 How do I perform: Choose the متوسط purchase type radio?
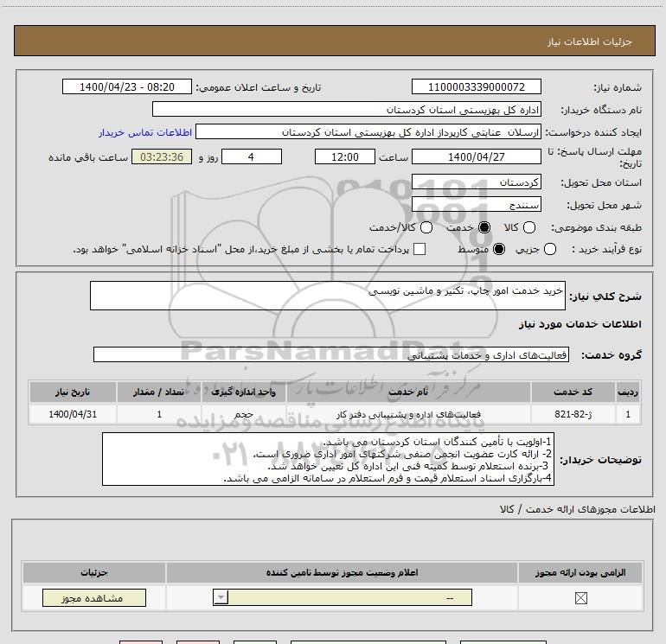[x=499, y=249]
